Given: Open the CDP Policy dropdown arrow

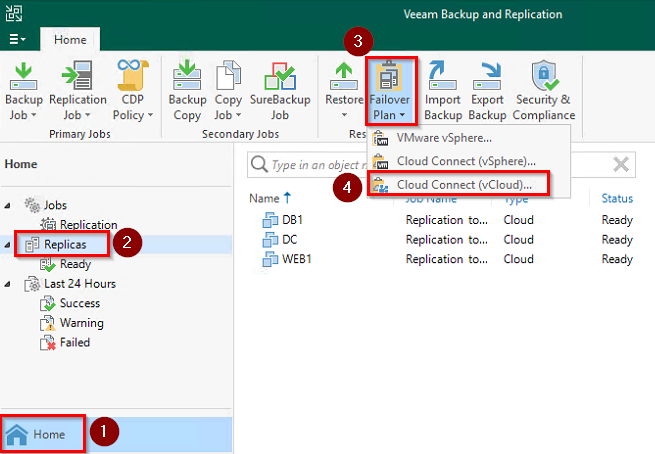Looking at the screenshot, I should (150, 115).
